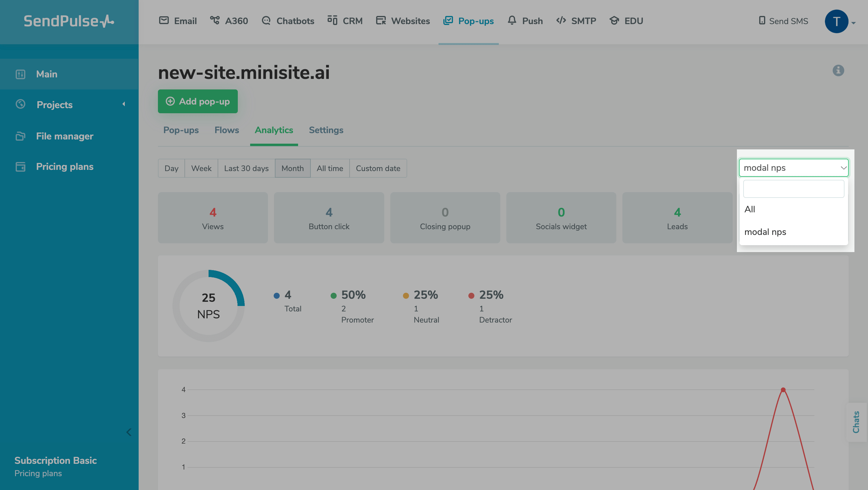The image size is (868, 490).
Task: Click the Pricing plans wallet icon
Action: (20, 167)
